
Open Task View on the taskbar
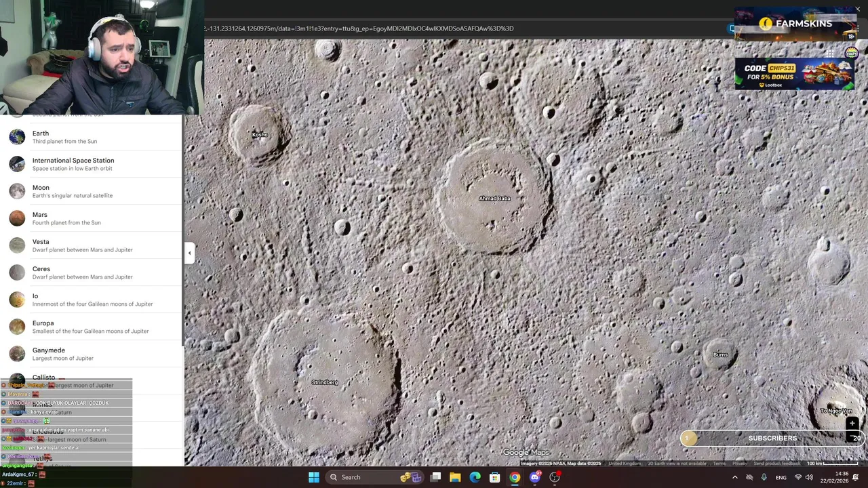pos(435,477)
